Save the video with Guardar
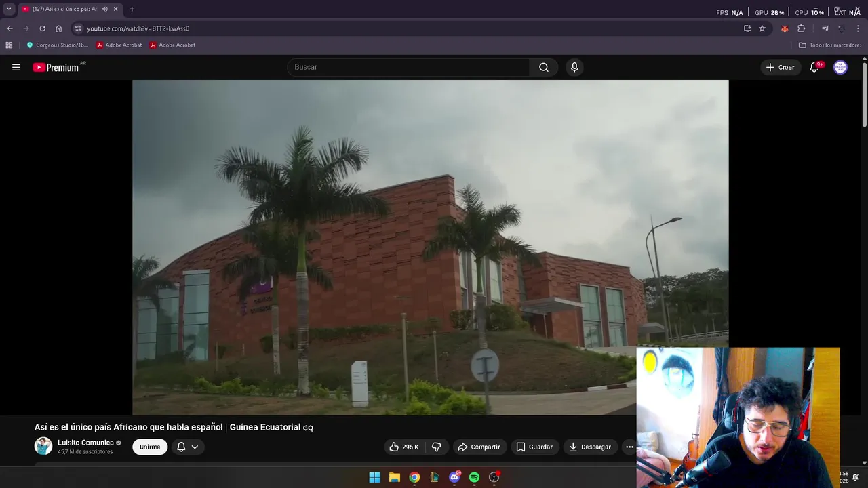Image resolution: width=868 pixels, height=488 pixels. (x=534, y=447)
